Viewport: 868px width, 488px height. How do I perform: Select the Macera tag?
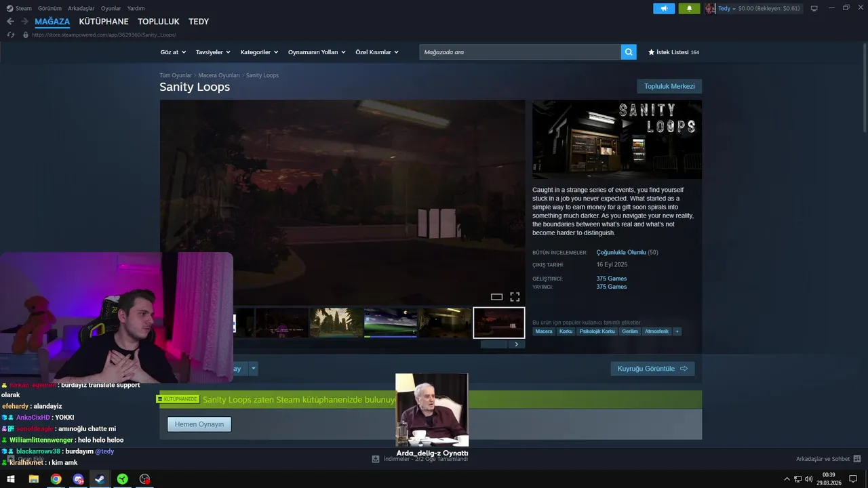point(544,331)
